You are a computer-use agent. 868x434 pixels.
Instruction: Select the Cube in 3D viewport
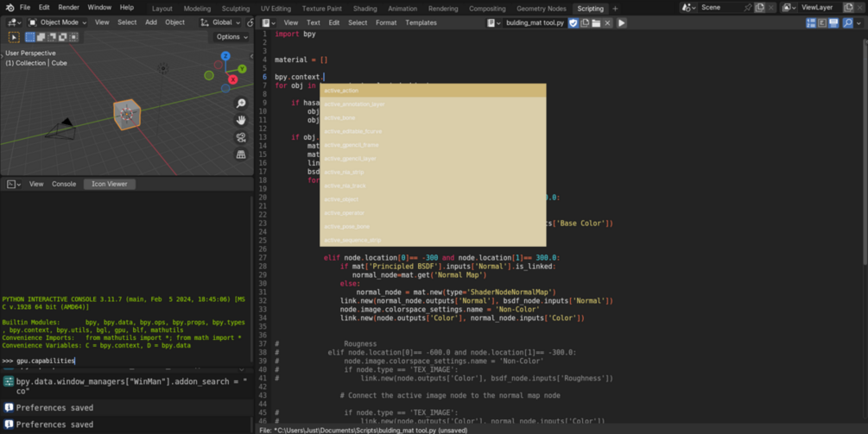[127, 114]
